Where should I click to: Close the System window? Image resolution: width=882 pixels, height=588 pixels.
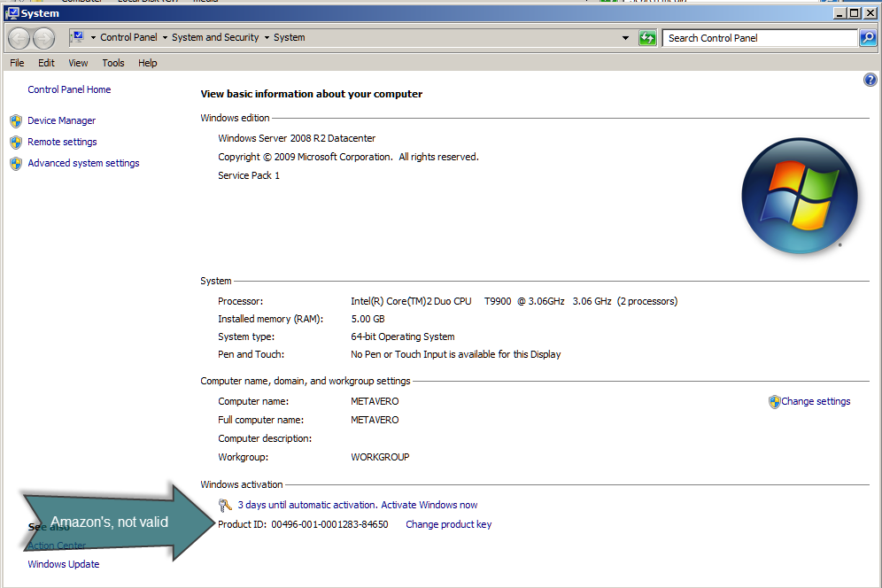click(870, 13)
